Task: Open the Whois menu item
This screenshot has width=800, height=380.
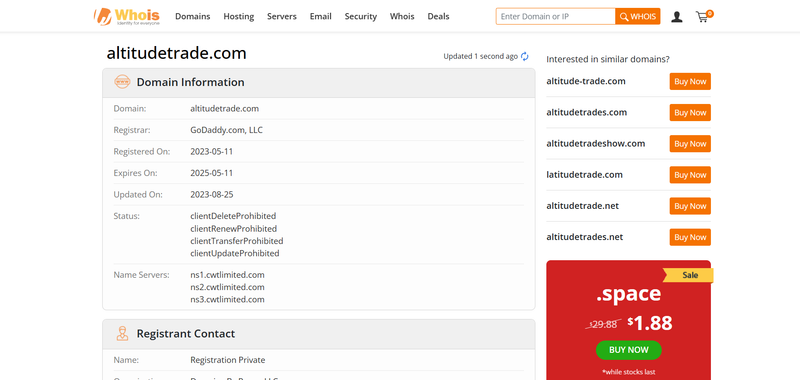Action: point(402,16)
